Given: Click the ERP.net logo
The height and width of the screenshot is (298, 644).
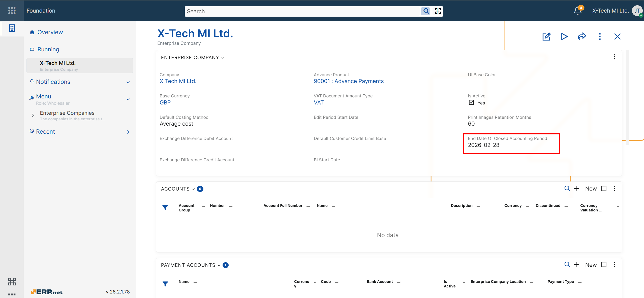Looking at the screenshot, I should [x=47, y=292].
